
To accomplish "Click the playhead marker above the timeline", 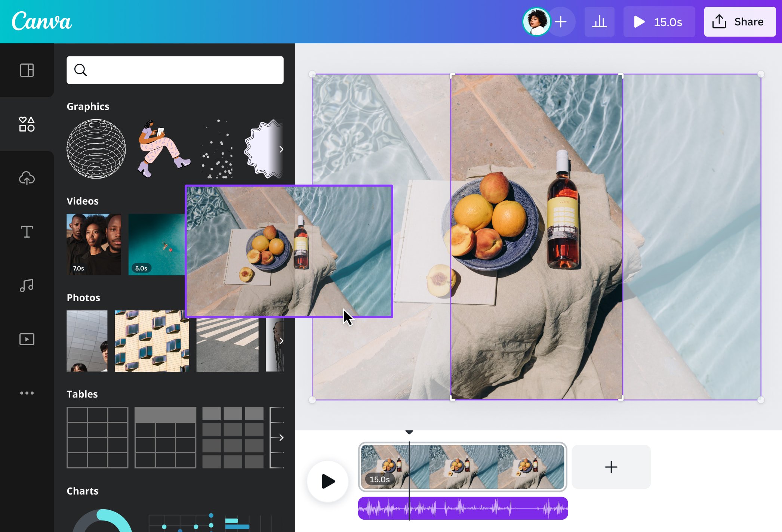I will pos(409,432).
